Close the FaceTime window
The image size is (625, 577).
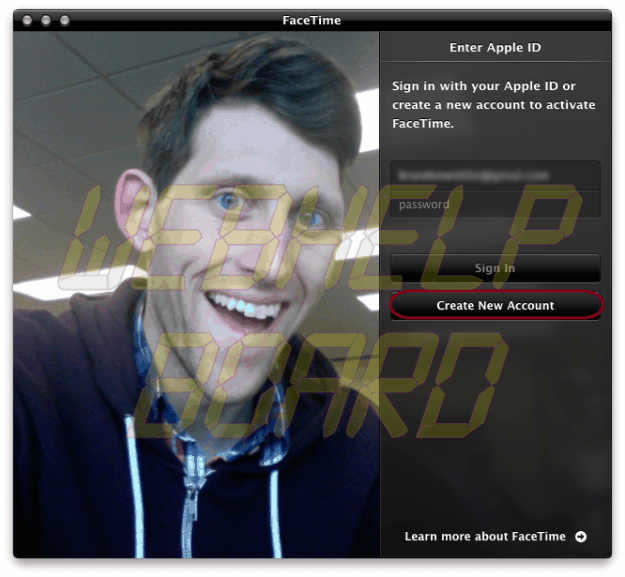click(27, 20)
